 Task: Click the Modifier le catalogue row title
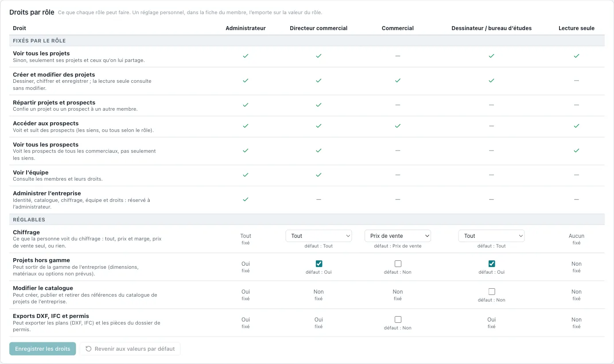[43, 288]
